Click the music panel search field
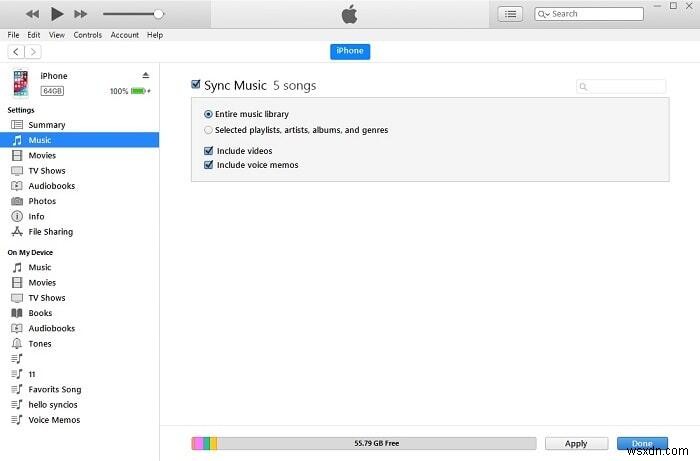The image size is (700, 461). click(621, 86)
